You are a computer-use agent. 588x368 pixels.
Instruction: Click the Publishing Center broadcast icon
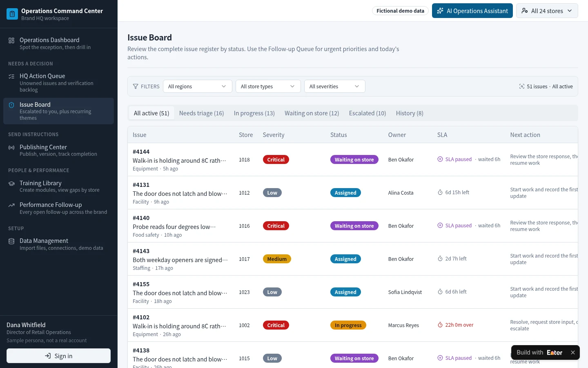11,148
